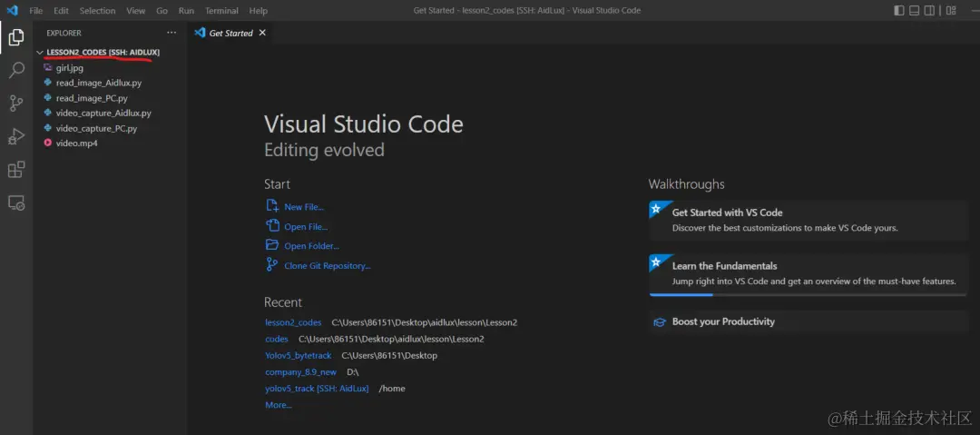Open the Source Control view
Screen dimensions: 980x435
point(16,104)
